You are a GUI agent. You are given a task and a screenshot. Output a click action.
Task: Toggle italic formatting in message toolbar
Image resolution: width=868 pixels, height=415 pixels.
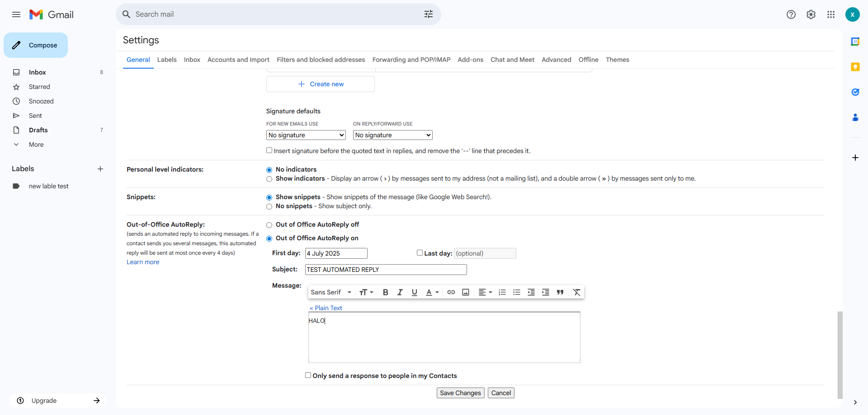[x=400, y=292]
